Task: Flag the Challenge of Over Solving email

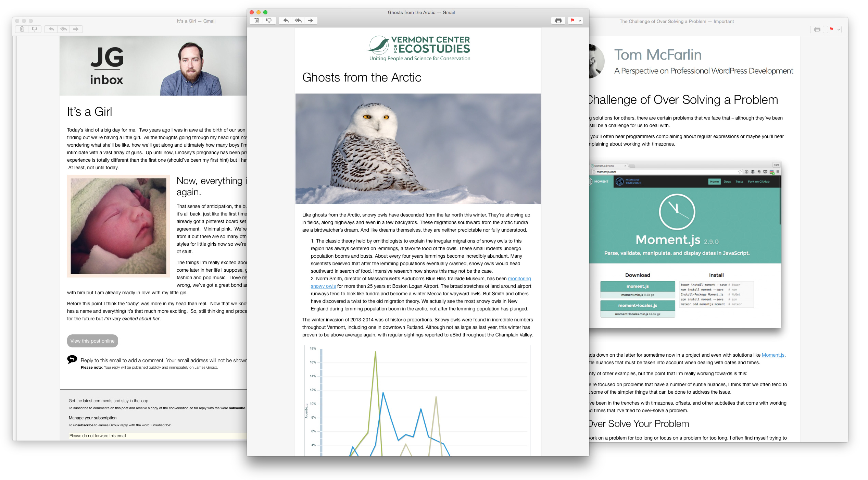Action: click(831, 29)
